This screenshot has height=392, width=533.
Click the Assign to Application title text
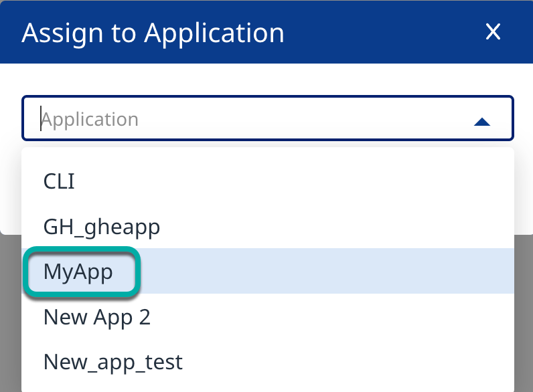pyautogui.click(x=153, y=33)
